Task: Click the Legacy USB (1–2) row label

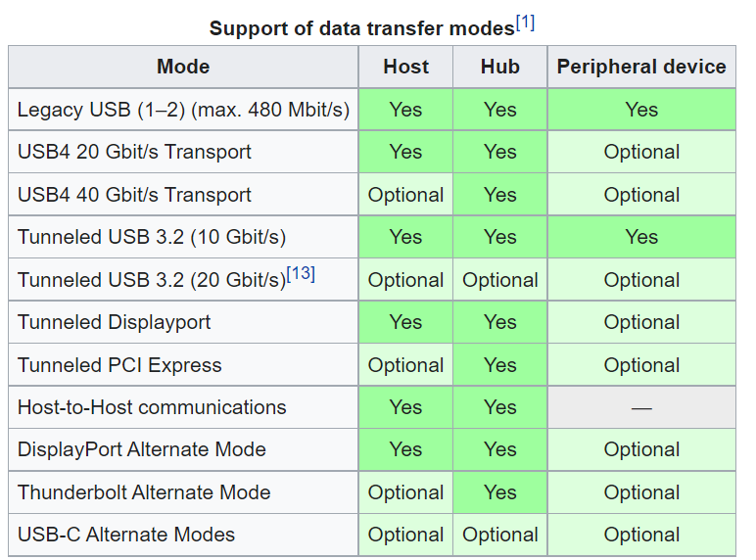Action: tap(183, 110)
